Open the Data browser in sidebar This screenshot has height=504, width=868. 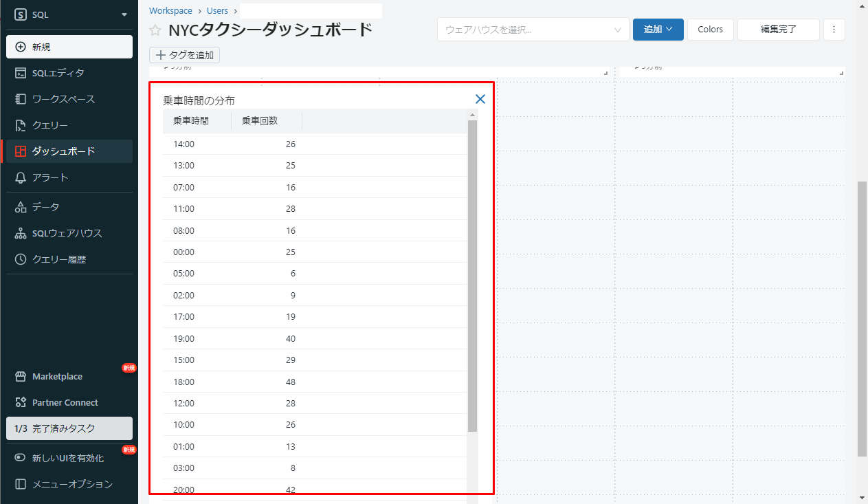tap(45, 207)
